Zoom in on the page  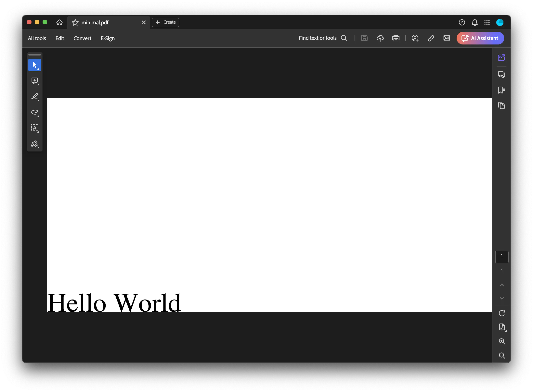[502, 341]
